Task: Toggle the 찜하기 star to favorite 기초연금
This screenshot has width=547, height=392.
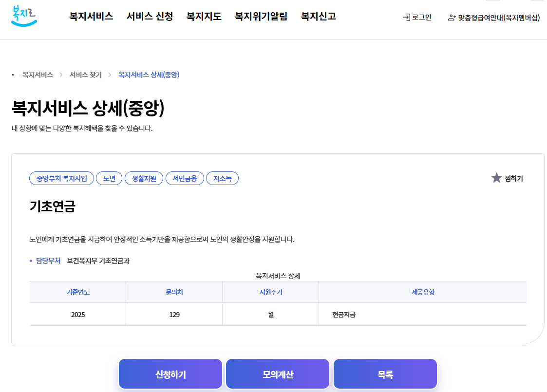Action: [496, 178]
